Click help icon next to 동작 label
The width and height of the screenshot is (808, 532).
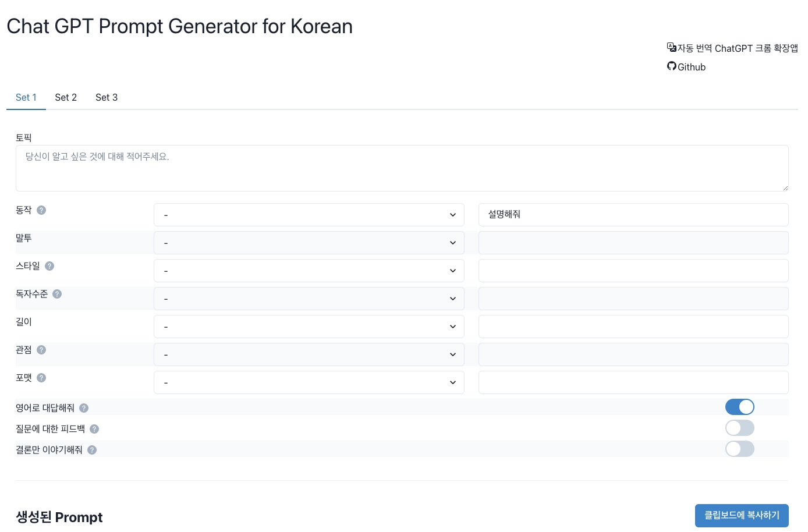tap(41, 210)
